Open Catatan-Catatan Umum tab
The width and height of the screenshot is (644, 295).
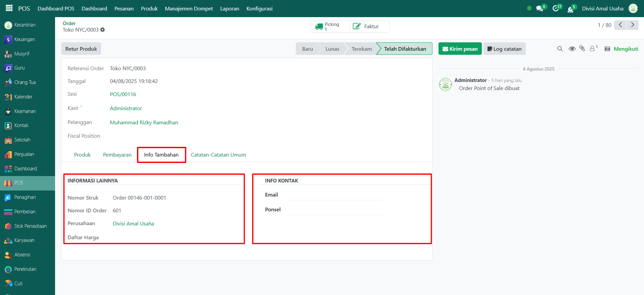(x=218, y=155)
